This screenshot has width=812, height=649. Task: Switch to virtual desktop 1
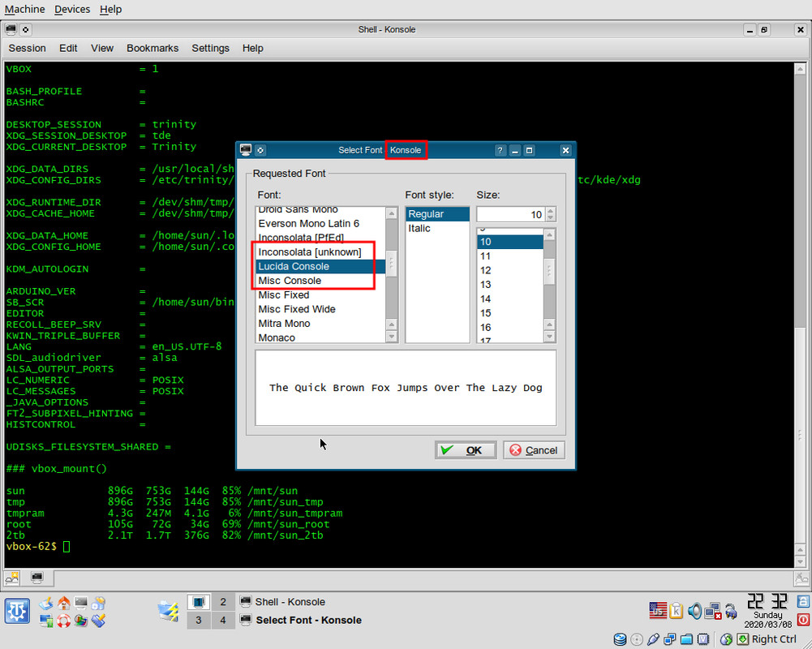199,602
